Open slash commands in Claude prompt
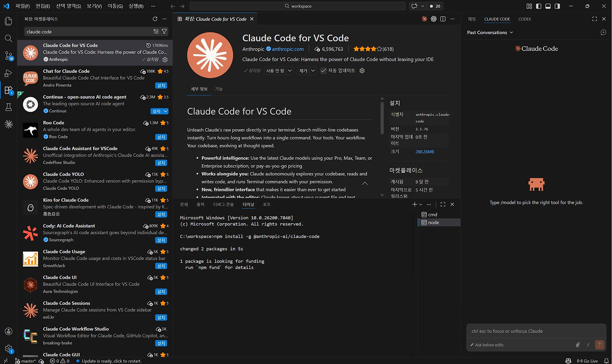 (588, 345)
